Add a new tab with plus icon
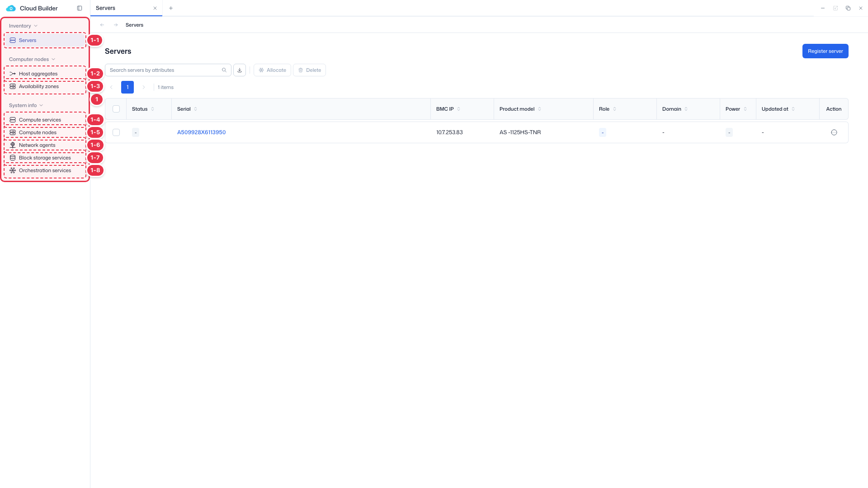This screenshot has height=488, width=868. tap(171, 8)
